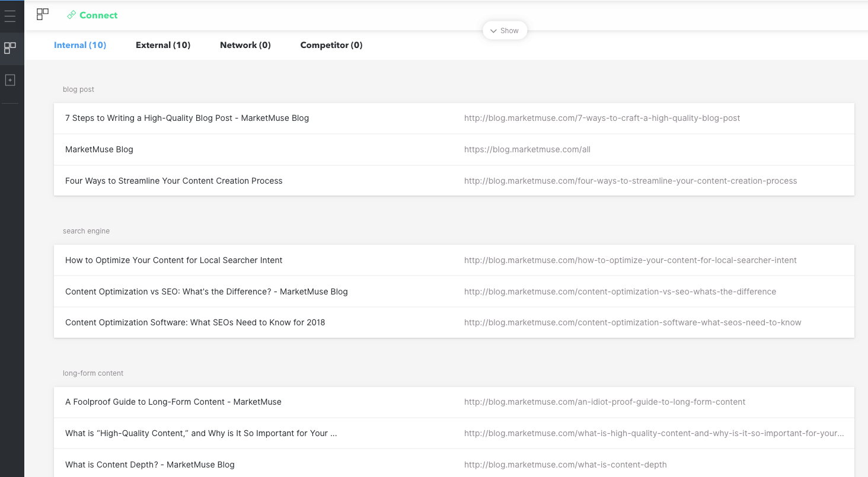Click the add-page plus icon in the sidebar

point(10,80)
